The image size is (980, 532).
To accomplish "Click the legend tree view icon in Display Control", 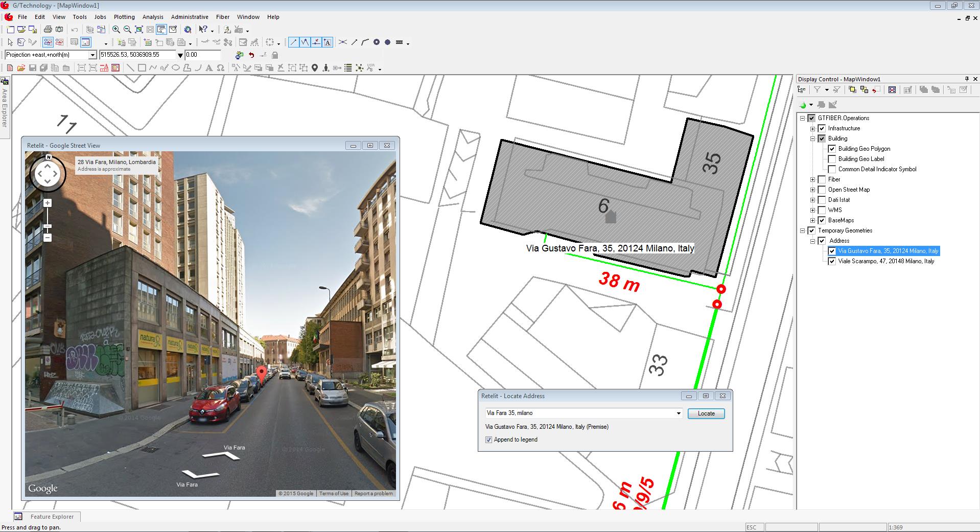I will click(802, 90).
